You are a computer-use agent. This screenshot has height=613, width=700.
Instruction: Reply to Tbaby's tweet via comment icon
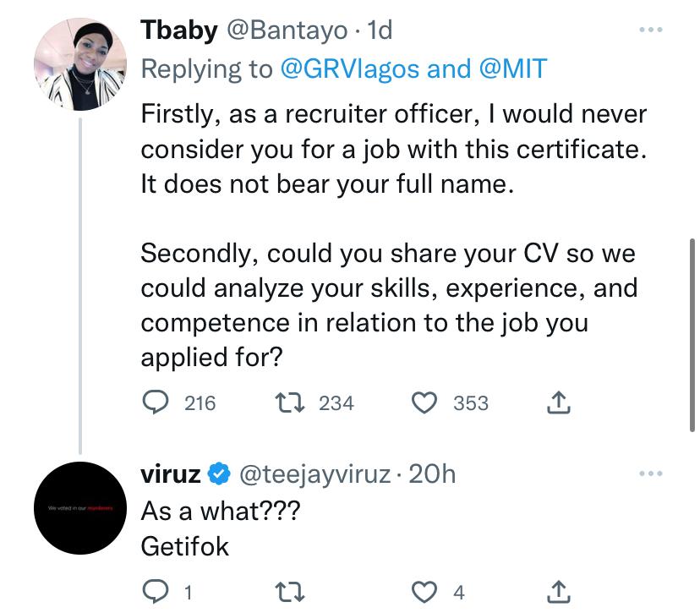(156, 402)
